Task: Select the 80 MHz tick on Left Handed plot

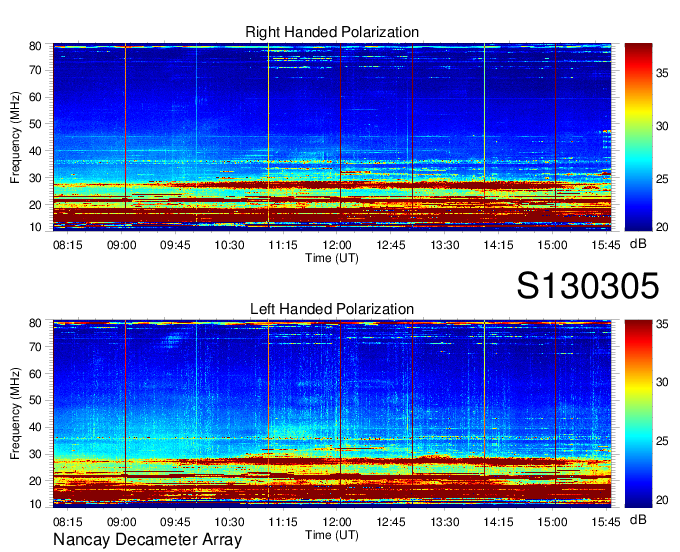Action: tap(35, 323)
